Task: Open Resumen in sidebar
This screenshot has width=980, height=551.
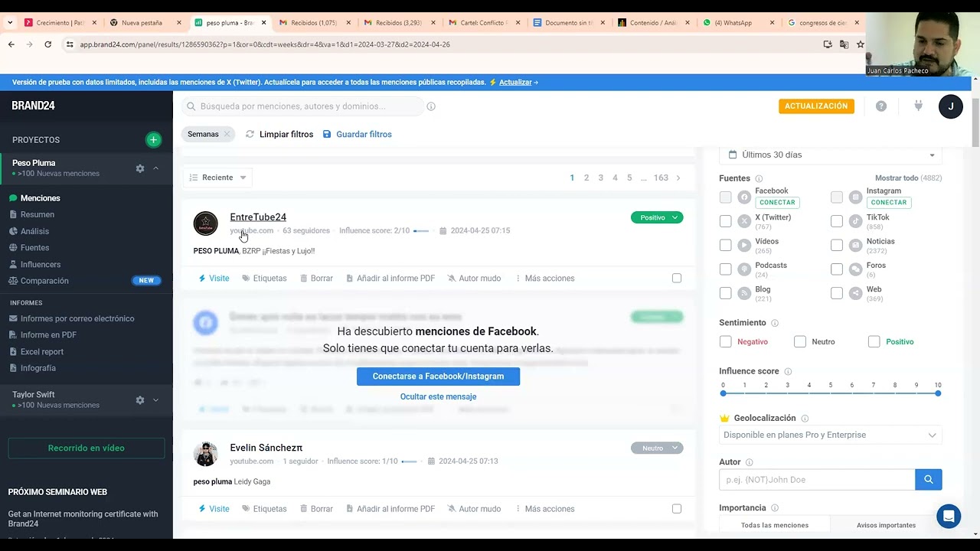Action: 38,214
